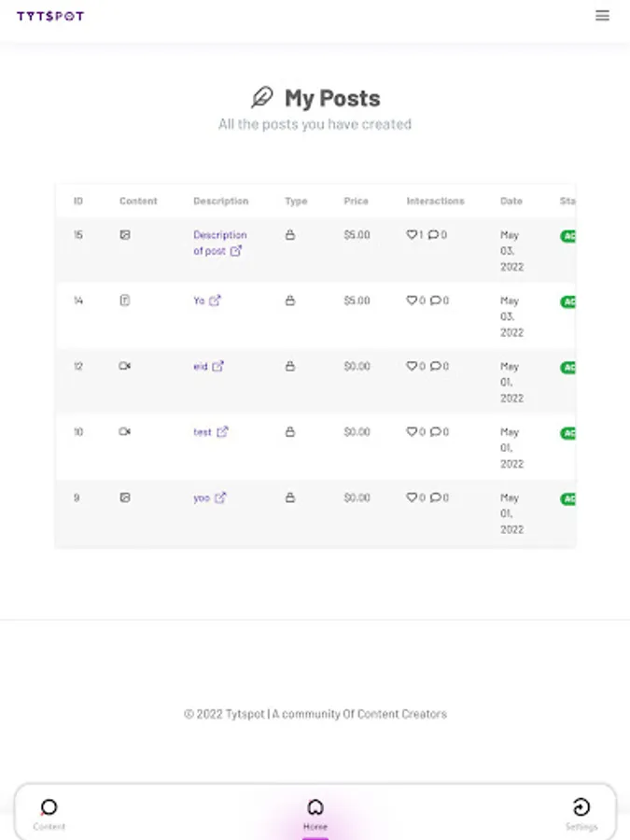Screen dimensions: 630x840
Task: Click the Price column header
Action: [x=356, y=201]
